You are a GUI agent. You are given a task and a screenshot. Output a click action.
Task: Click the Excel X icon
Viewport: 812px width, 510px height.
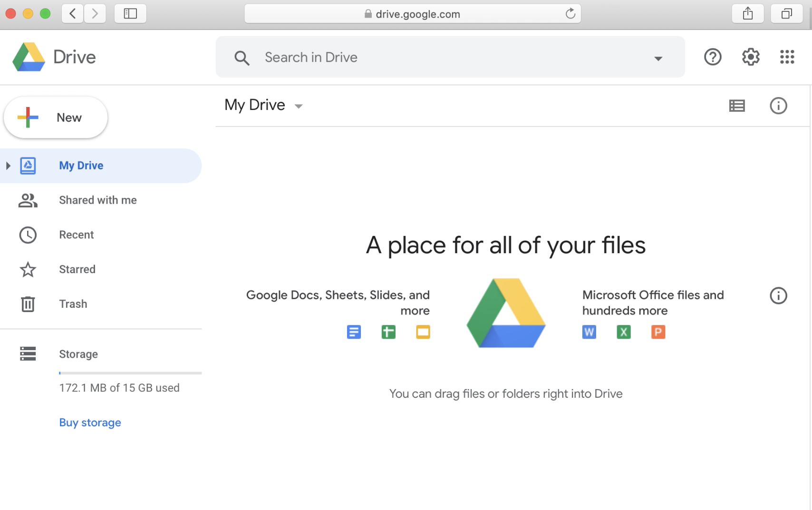[x=624, y=332]
